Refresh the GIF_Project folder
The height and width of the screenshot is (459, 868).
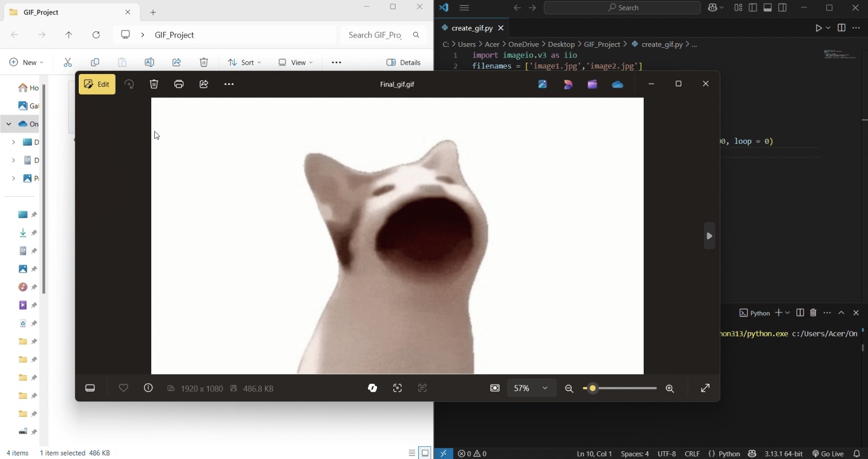coord(96,34)
